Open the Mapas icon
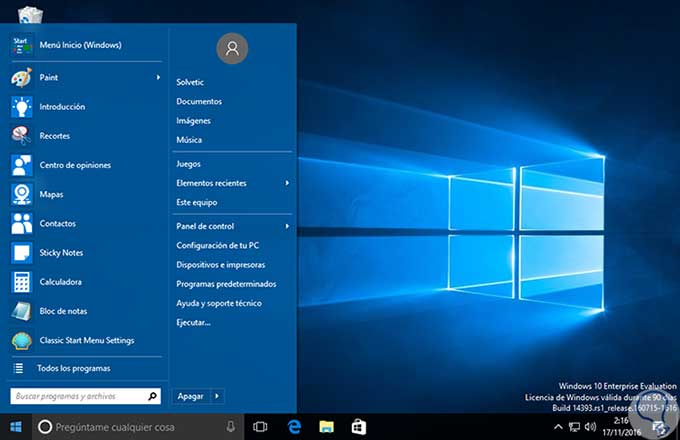The image size is (680, 440). [x=22, y=194]
